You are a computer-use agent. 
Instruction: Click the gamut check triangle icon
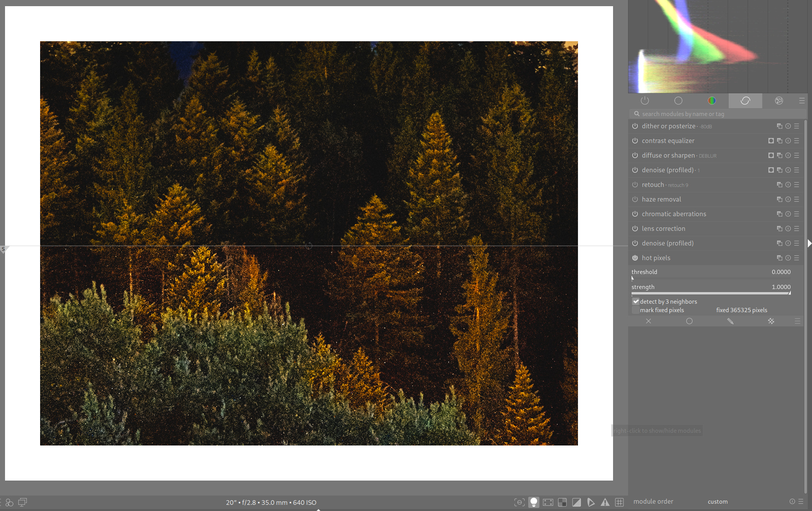605,502
